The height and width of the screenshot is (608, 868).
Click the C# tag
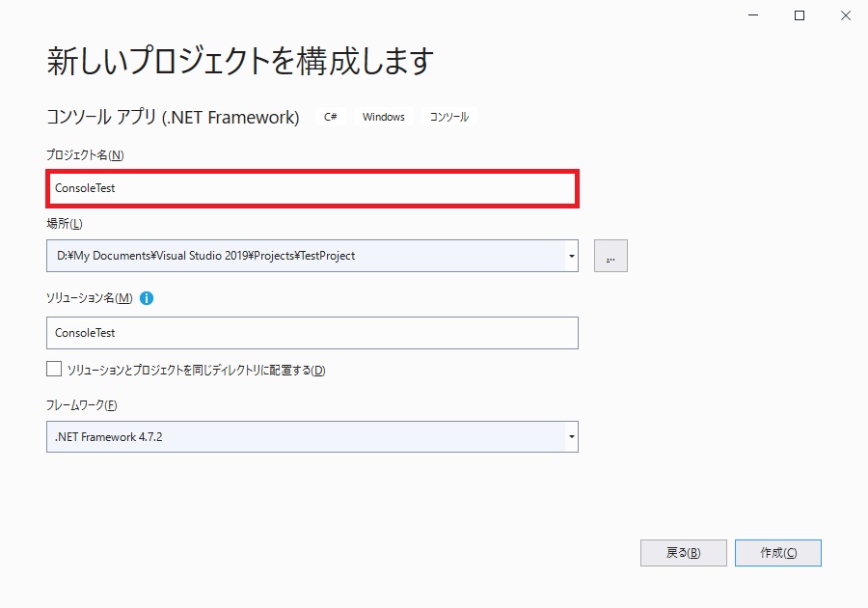click(331, 117)
